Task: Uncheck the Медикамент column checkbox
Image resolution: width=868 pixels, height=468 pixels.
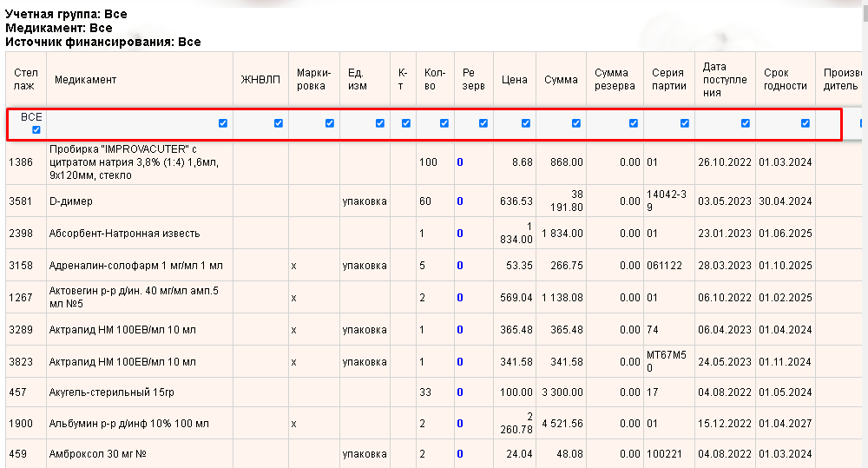Action: (x=223, y=123)
